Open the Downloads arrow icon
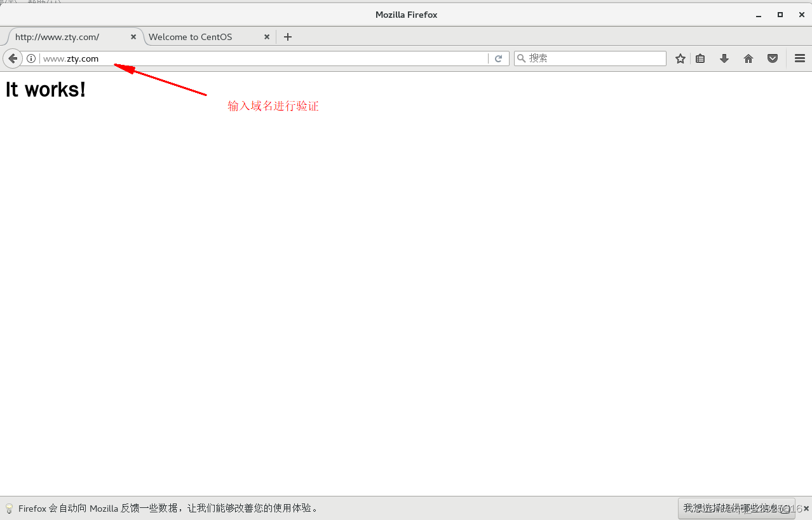Viewport: 812px width, 520px height. pos(724,58)
